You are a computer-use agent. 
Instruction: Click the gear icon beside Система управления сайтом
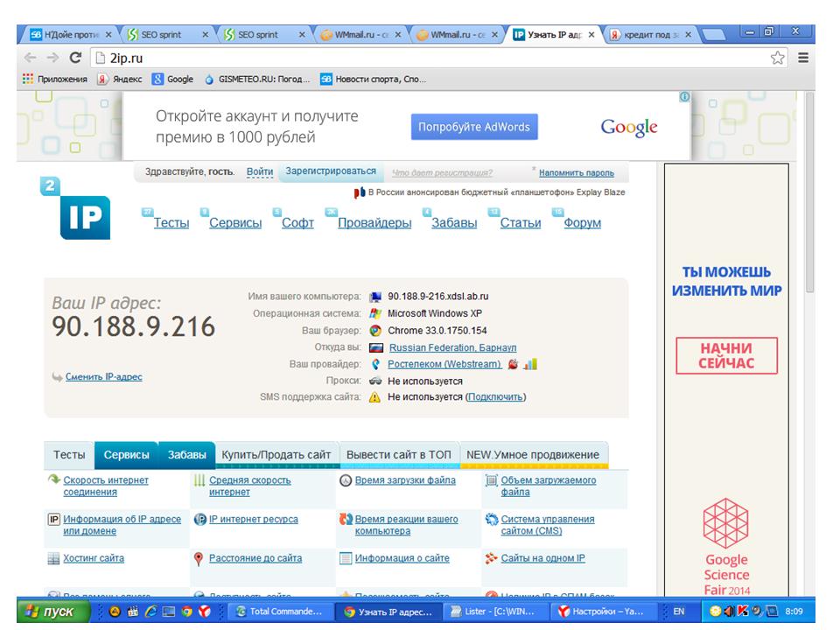[491, 519]
